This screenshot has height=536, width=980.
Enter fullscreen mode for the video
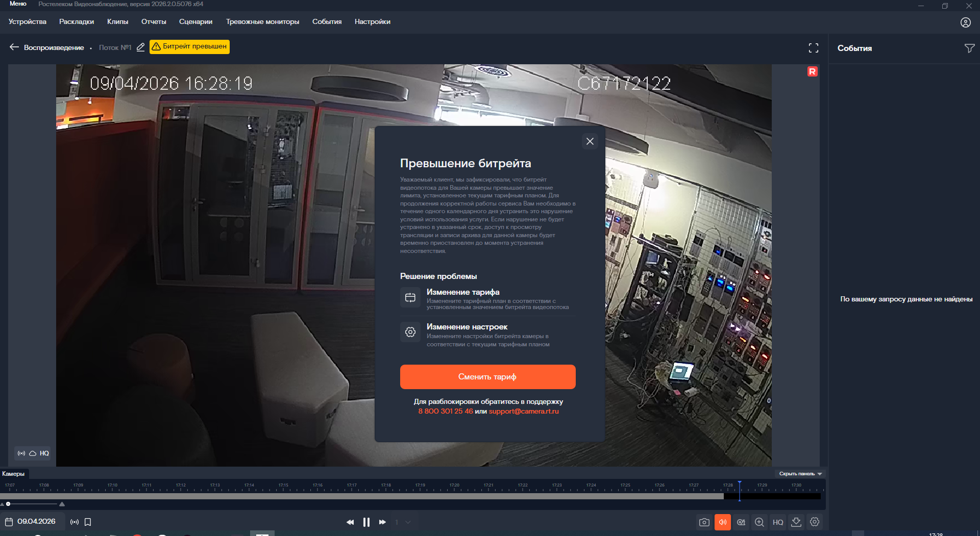814,47
